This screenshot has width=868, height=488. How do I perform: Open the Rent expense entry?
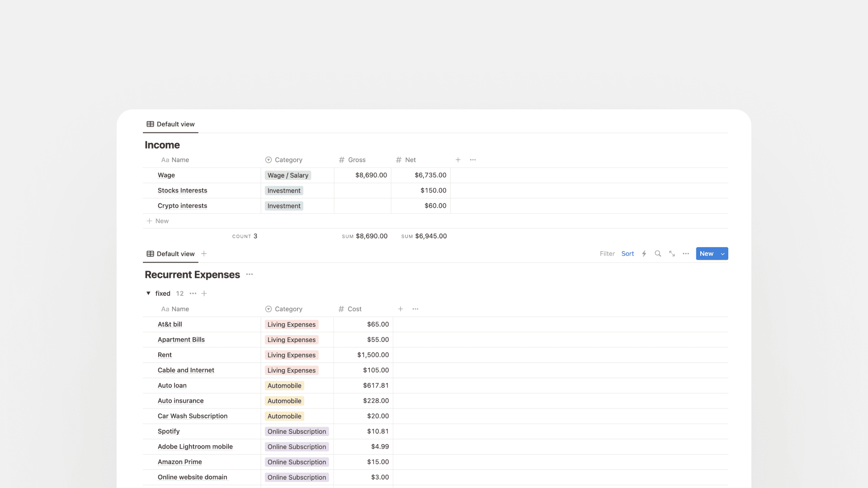[165, 355]
